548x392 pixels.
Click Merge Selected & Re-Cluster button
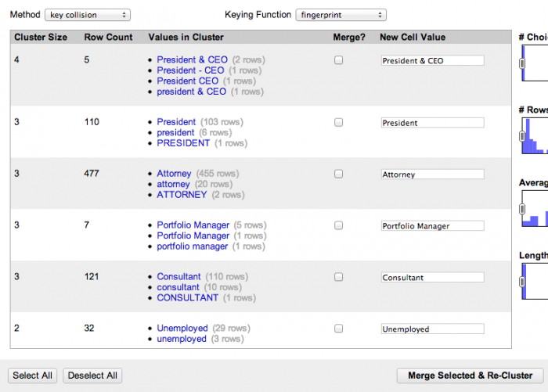[470, 376]
